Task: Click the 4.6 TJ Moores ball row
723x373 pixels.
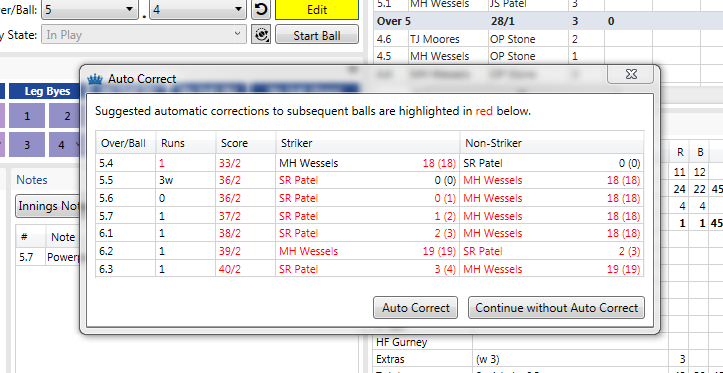Action: [548, 39]
